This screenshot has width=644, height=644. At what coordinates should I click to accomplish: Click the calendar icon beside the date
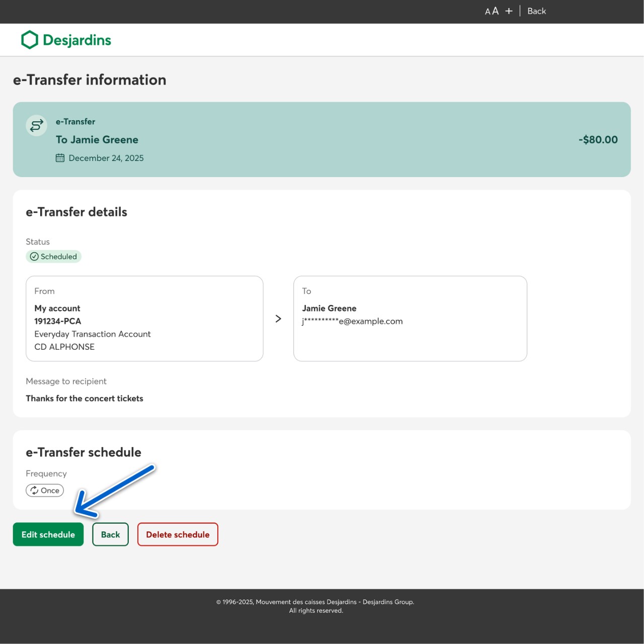coord(60,158)
